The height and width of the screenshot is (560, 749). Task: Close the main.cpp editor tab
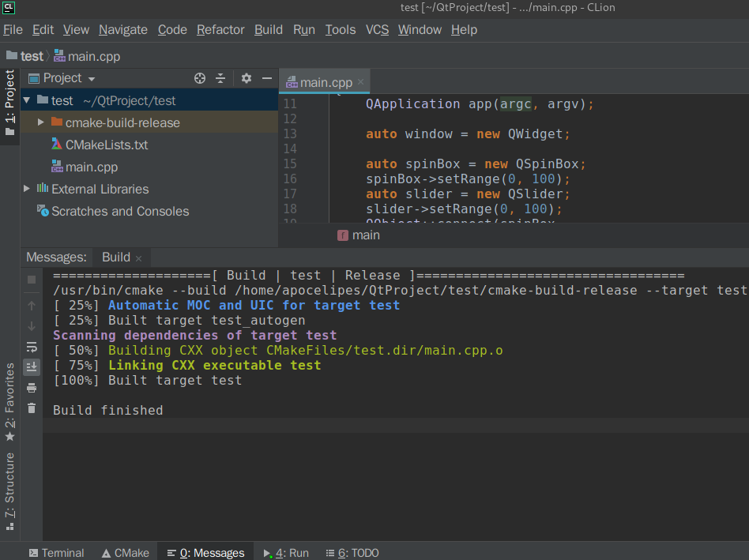click(361, 82)
